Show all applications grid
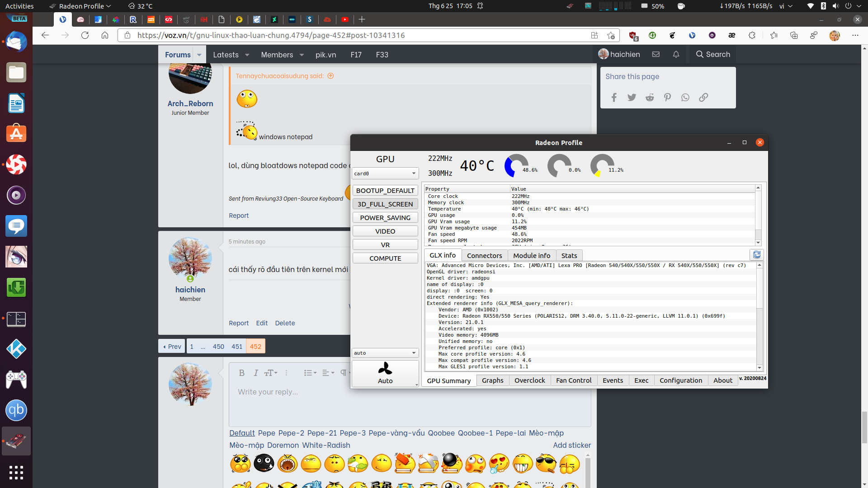This screenshot has height=488, width=868. (16, 472)
